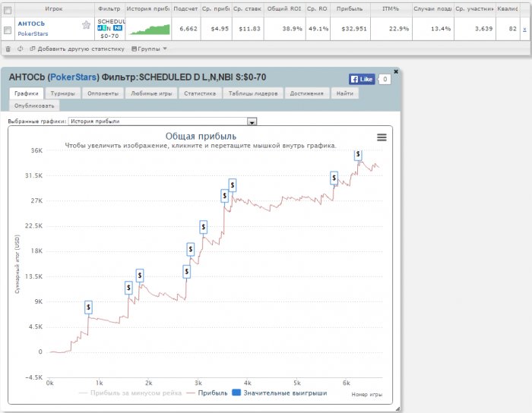Expand the Группы dropdown
Viewport: 532px width, 413px height.
(150, 48)
